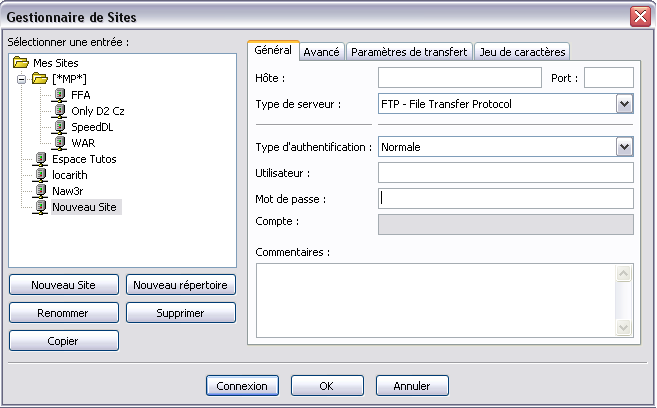Switch to the Avancé tab
The height and width of the screenshot is (408, 657).
point(321,51)
